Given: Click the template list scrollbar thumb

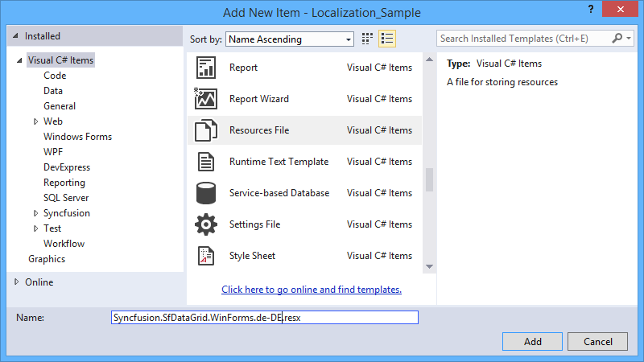Looking at the screenshot, I should (429, 179).
